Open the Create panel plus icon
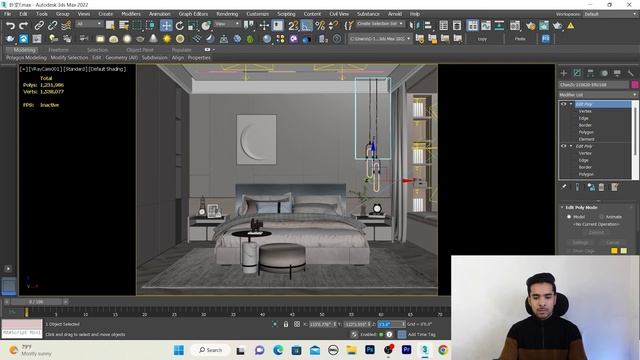 (564, 73)
